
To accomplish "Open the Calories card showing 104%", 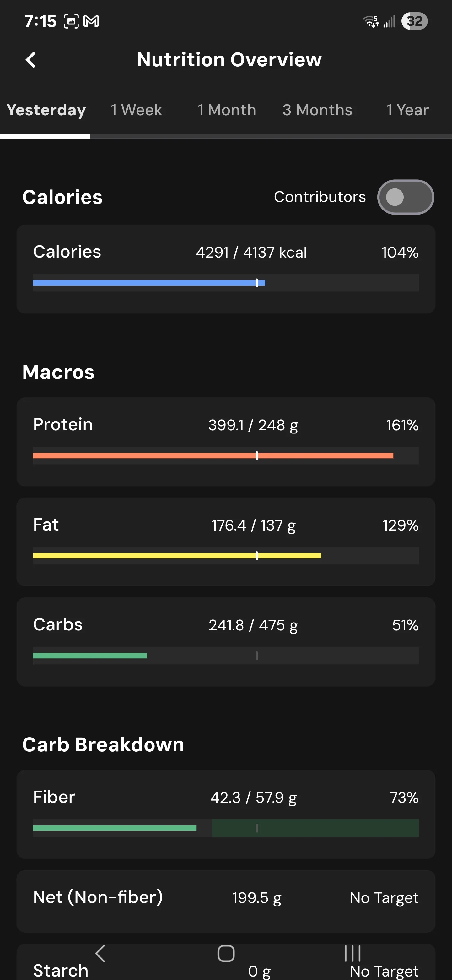I will tap(226, 269).
